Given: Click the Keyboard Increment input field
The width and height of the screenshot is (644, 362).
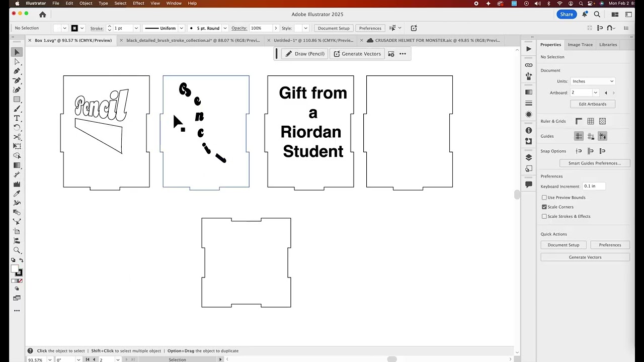Looking at the screenshot, I should click(x=594, y=186).
